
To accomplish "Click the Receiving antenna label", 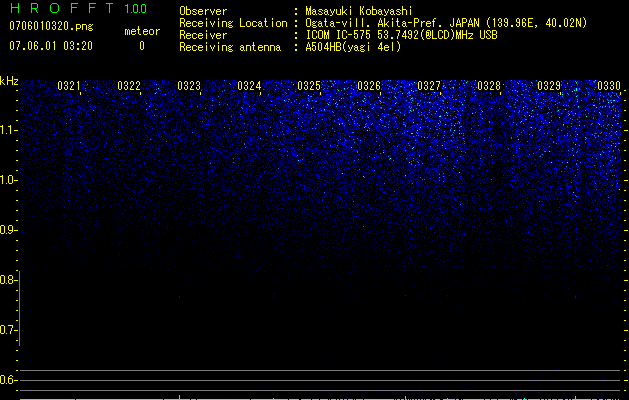I will click(x=230, y=47).
